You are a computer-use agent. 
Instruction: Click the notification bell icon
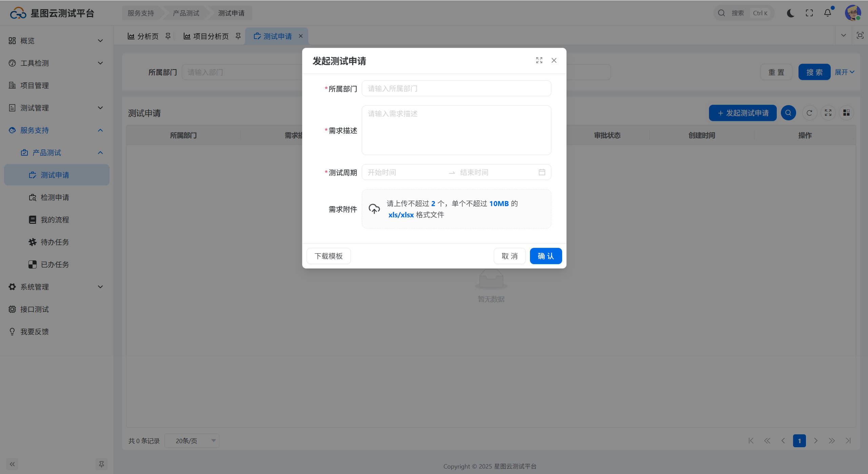(x=827, y=13)
